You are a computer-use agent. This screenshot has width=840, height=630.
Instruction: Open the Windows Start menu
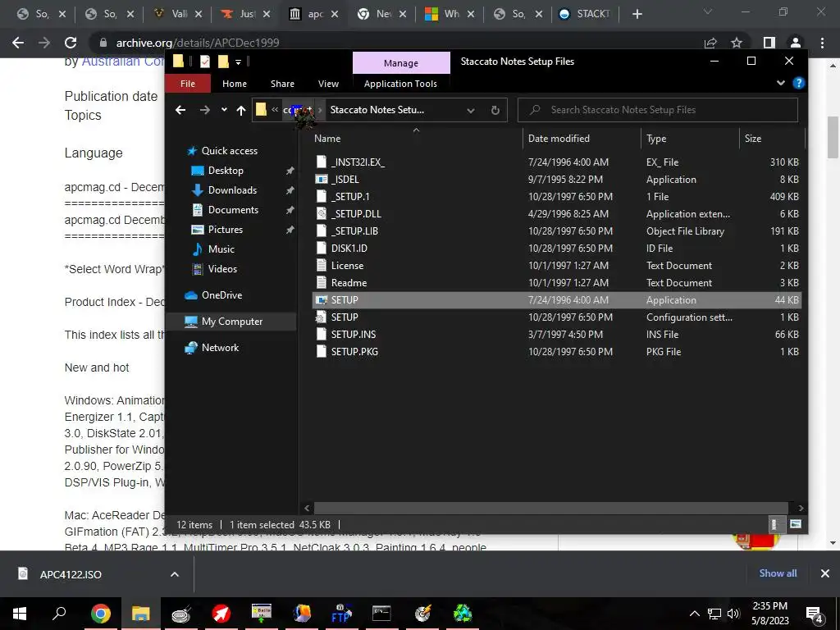(x=20, y=614)
